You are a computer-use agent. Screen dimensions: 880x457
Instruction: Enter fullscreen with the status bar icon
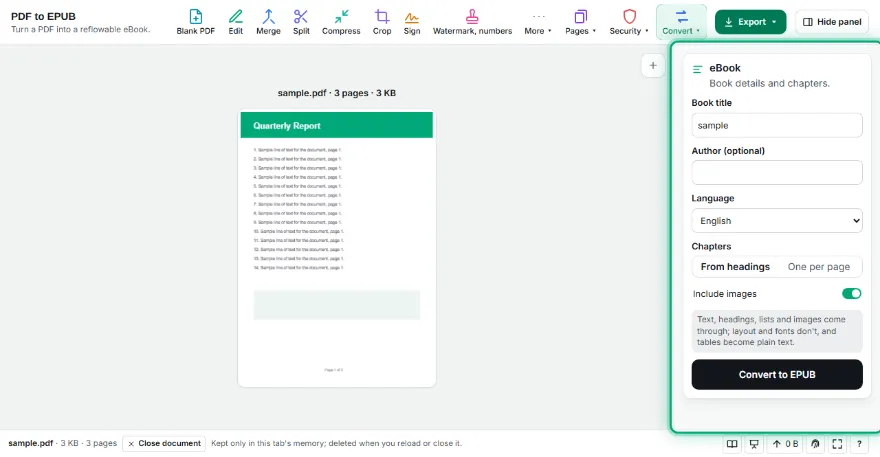837,444
